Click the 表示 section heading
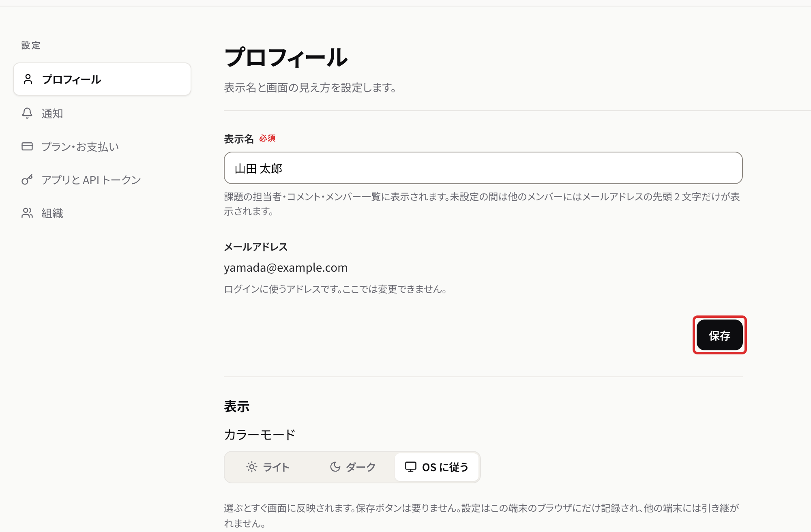811x532 pixels. (237, 406)
